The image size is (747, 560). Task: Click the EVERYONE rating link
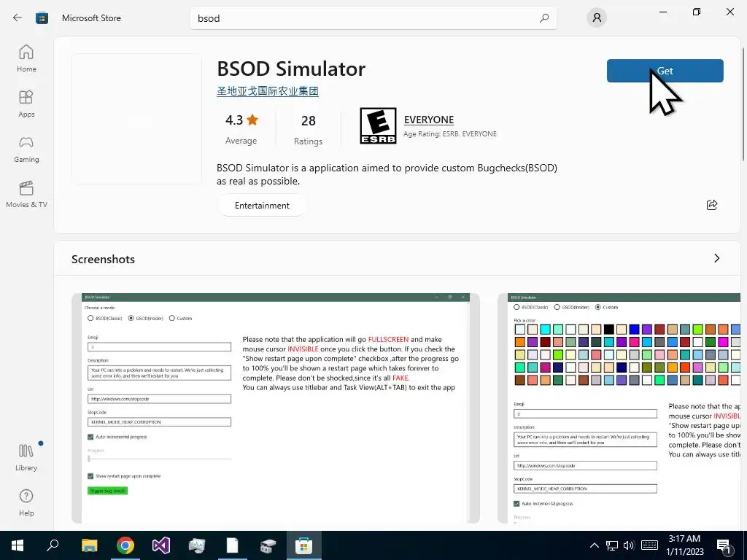(429, 120)
